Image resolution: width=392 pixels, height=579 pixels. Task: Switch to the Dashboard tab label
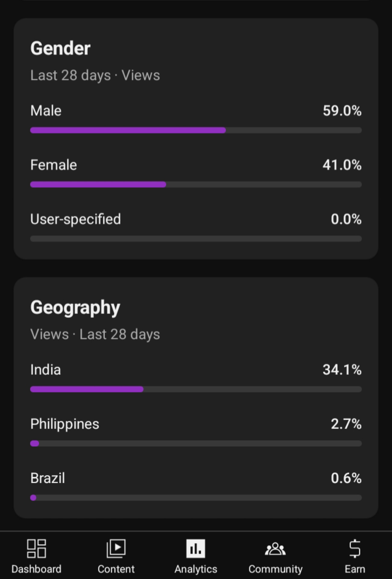[36, 569]
